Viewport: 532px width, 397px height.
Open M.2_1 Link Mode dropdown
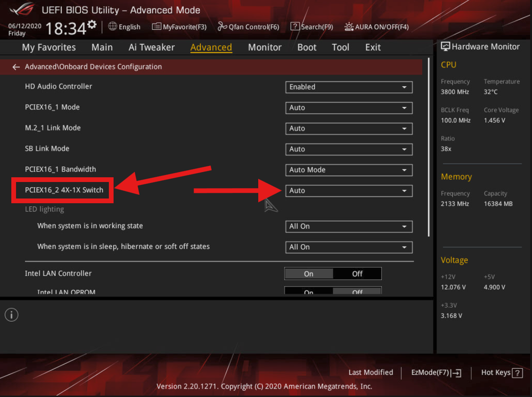coord(349,128)
